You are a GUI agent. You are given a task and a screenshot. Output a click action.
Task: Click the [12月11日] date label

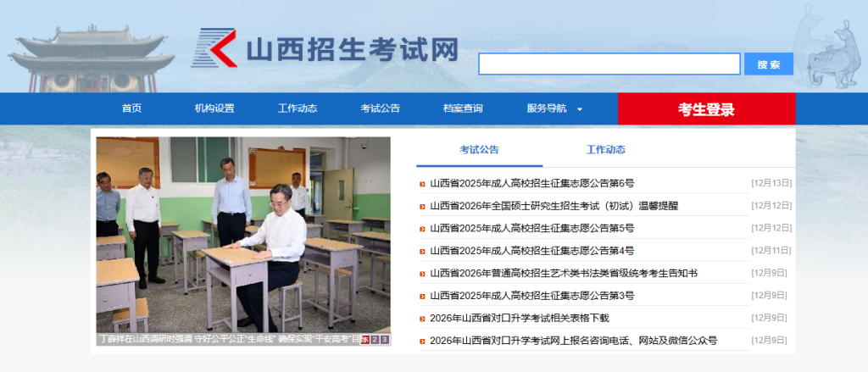(x=771, y=250)
